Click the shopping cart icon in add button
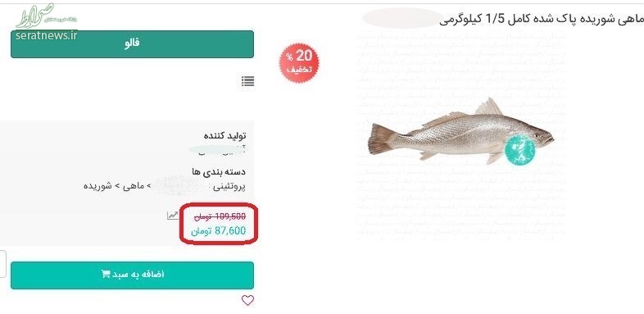The width and height of the screenshot is (644, 314). click(106, 274)
